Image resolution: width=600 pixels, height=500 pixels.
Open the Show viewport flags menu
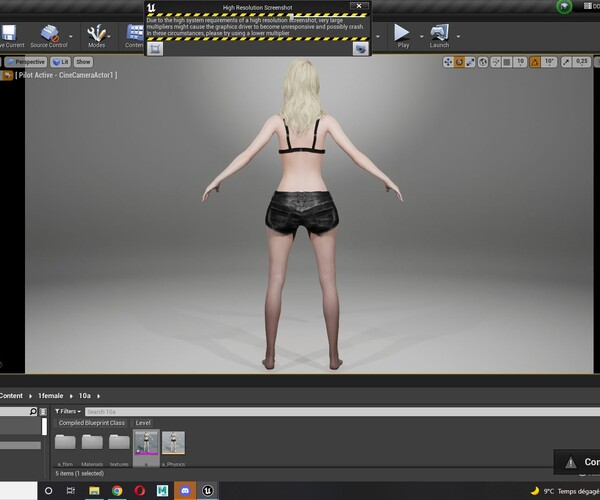(x=83, y=62)
